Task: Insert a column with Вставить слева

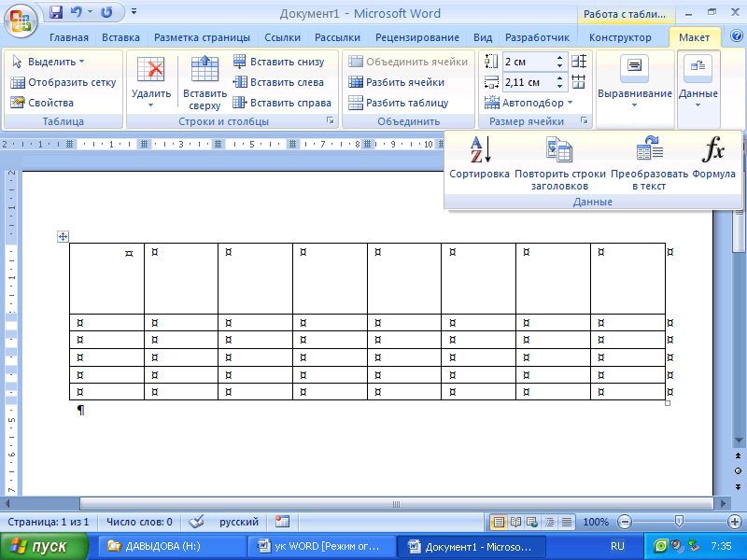Action: click(x=278, y=82)
